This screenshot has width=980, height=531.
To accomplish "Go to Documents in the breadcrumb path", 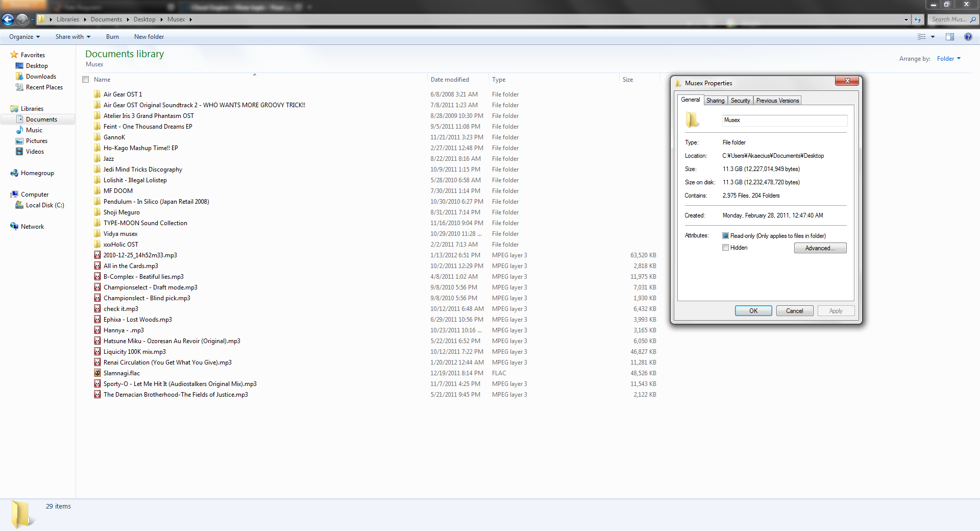I will pyautogui.click(x=106, y=19).
